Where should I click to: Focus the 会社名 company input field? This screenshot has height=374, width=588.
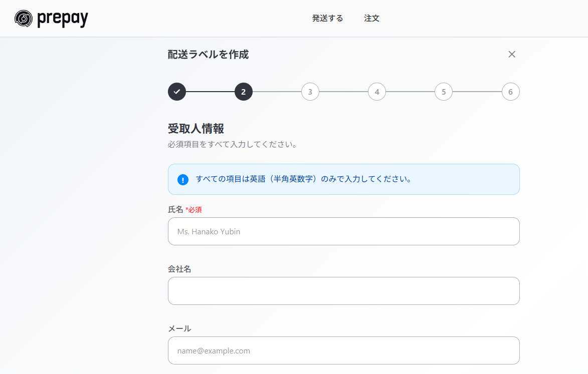pos(343,291)
